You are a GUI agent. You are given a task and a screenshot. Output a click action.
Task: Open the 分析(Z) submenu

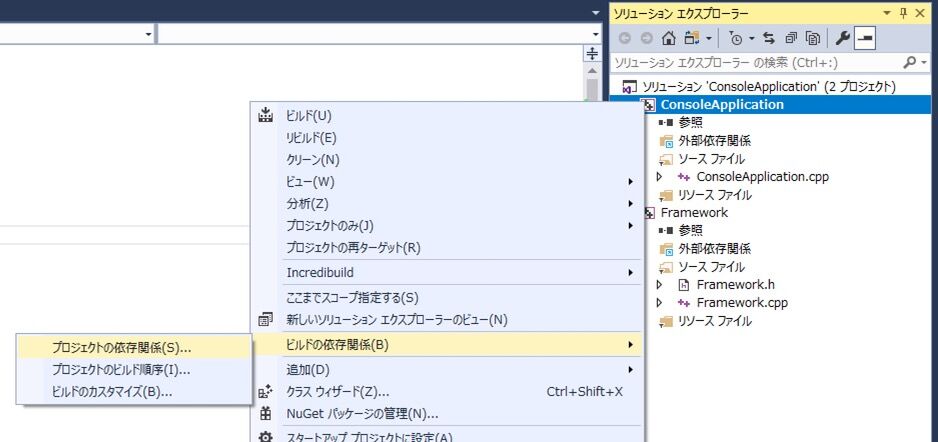446,203
